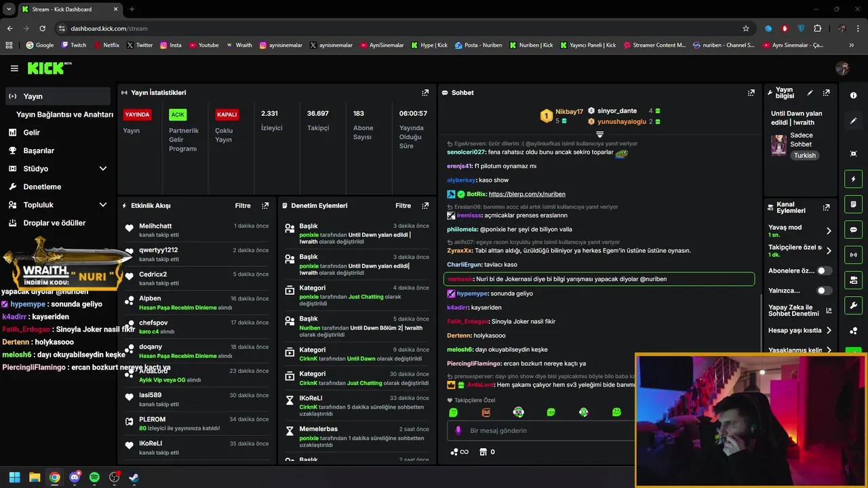Open Yasaklanmış kelimeler settings chevron
The image size is (868, 488).
(x=829, y=350)
